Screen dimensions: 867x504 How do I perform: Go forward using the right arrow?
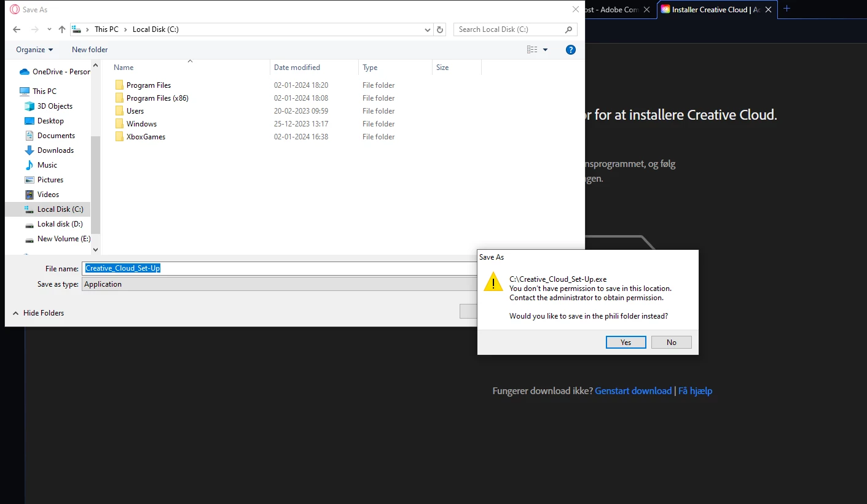[35, 29]
